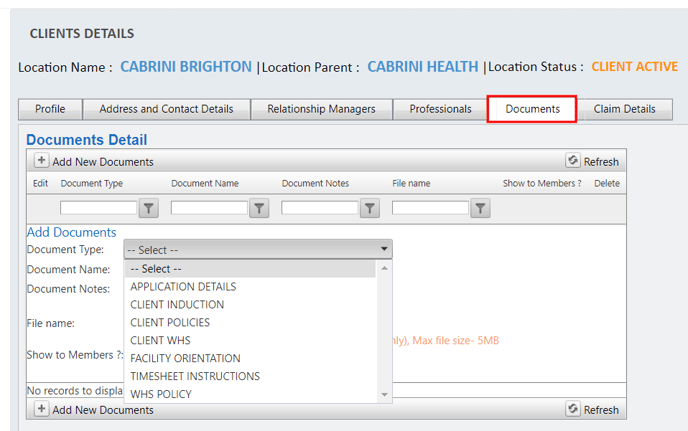The height and width of the screenshot is (431, 688).
Task: Pick APPLICATION DETAILS from the list
Action: point(250,287)
